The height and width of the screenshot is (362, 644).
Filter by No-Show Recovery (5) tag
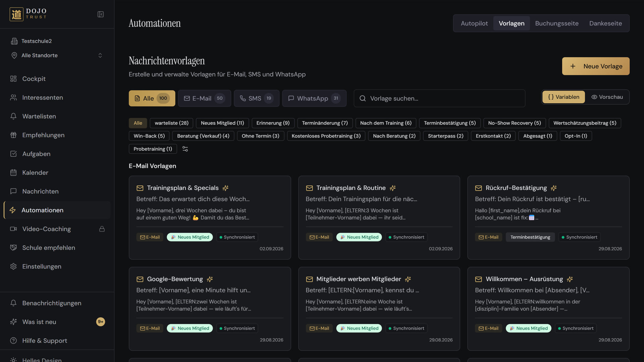(x=515, y=123)
